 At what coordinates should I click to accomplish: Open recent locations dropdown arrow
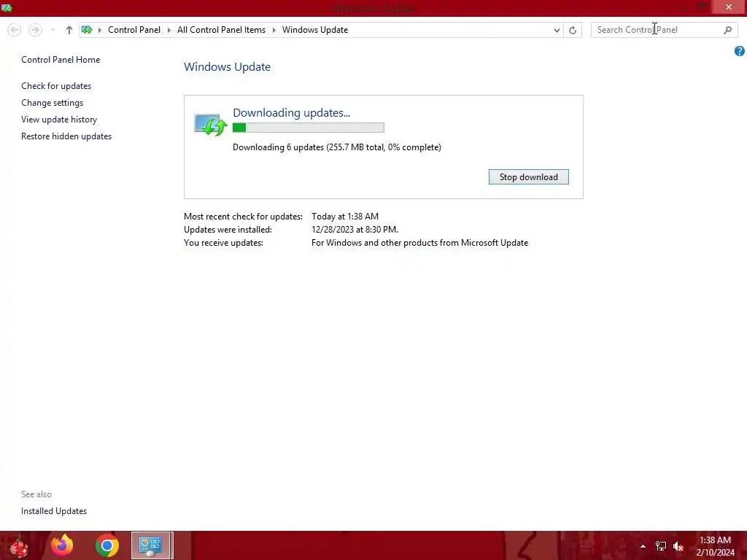tap(53, 30)
